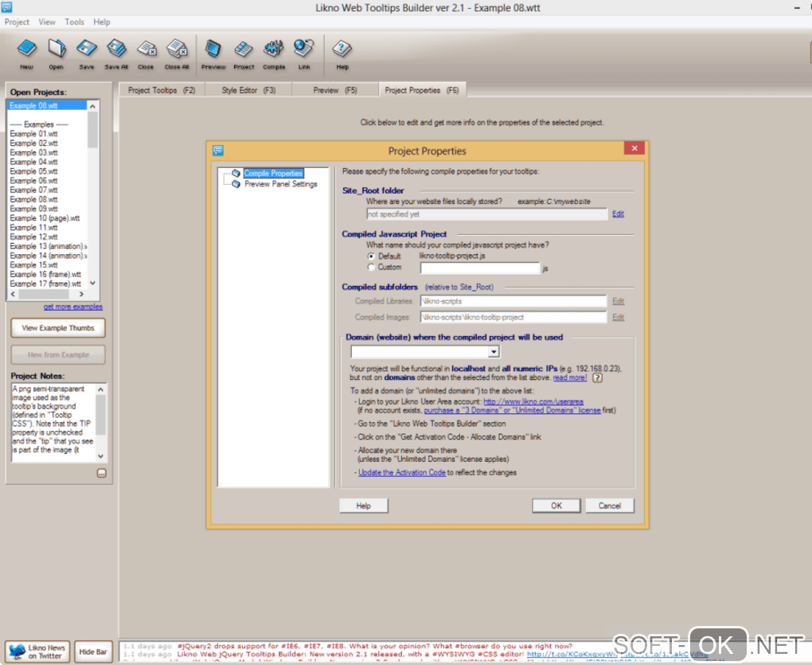Select Example 16 (frame).wtt in list

[x=45, y=275]
